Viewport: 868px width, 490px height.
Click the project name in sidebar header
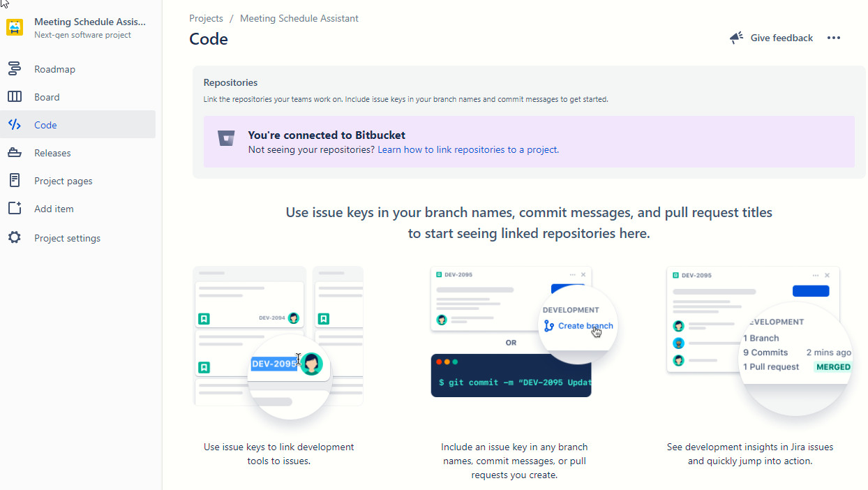click(90, 22)
